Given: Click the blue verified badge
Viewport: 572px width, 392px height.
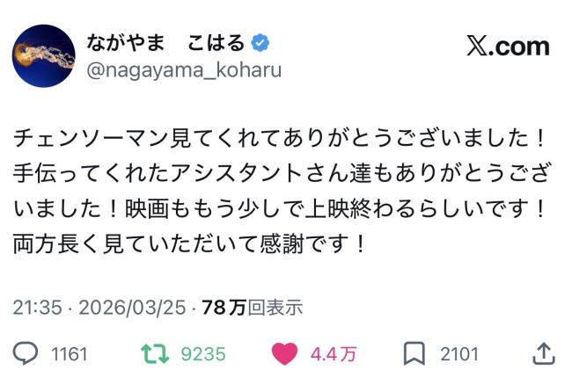Looking at the screenshot, I should tap(261, 43).
